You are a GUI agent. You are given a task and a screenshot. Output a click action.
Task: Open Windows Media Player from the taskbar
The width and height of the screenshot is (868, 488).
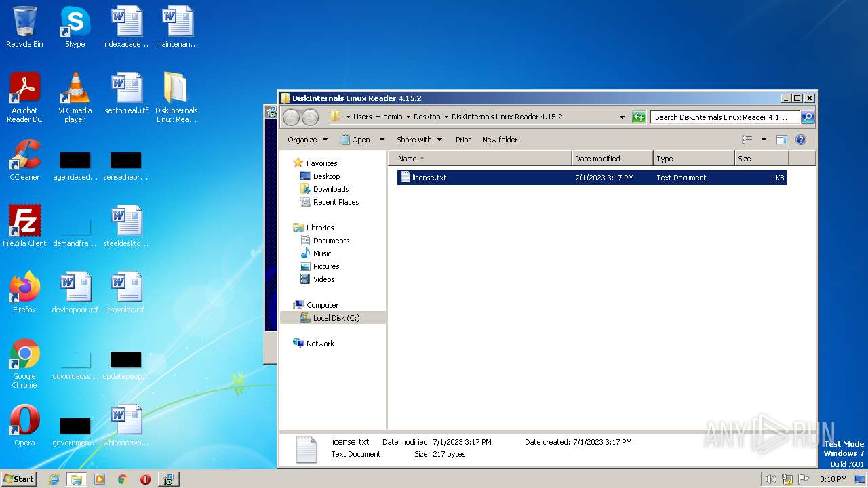click(x=100, y=479)
